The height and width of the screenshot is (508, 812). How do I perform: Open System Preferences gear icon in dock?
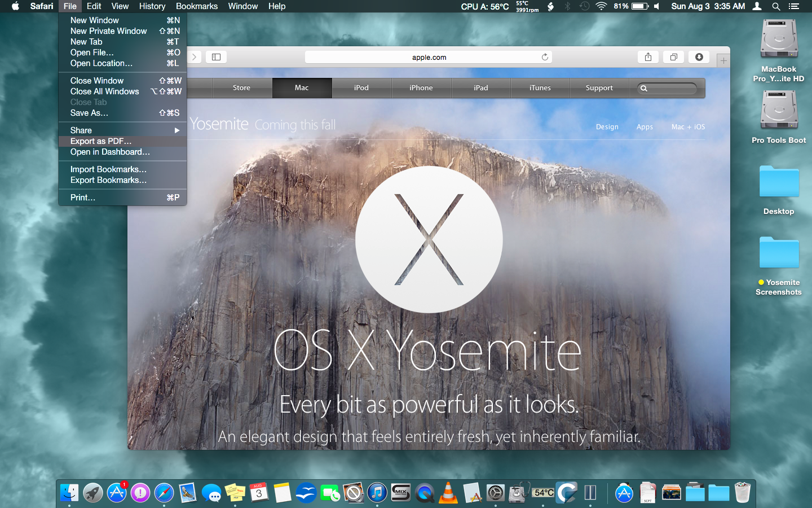tap(496, 493)
